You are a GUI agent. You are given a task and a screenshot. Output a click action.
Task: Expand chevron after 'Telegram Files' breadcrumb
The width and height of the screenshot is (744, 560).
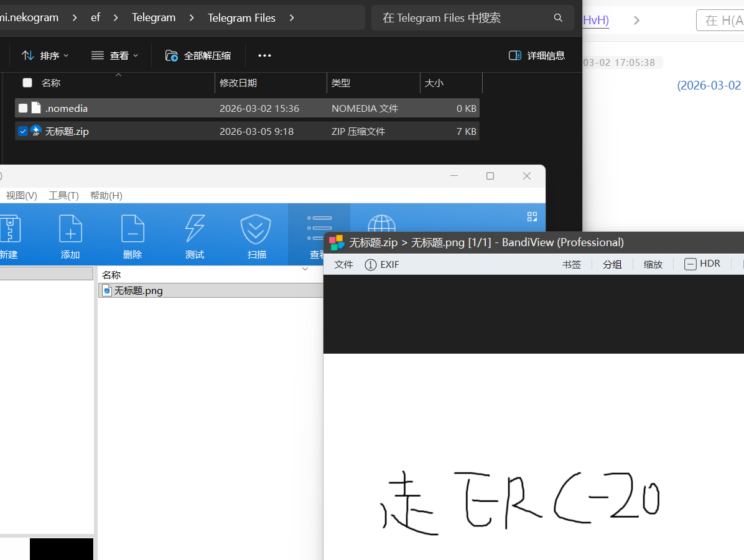[x=292, y=17]
